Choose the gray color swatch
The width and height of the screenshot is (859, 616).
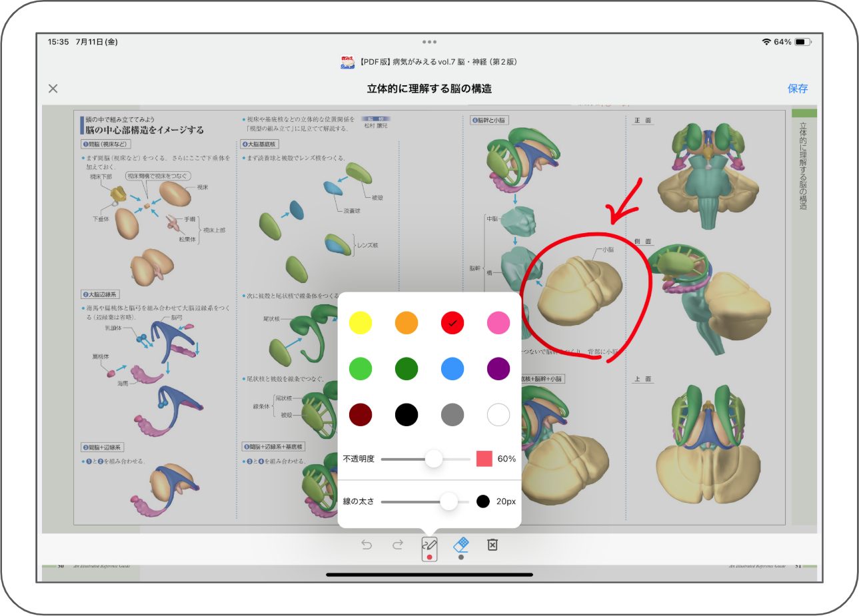[x=452, y=415]
